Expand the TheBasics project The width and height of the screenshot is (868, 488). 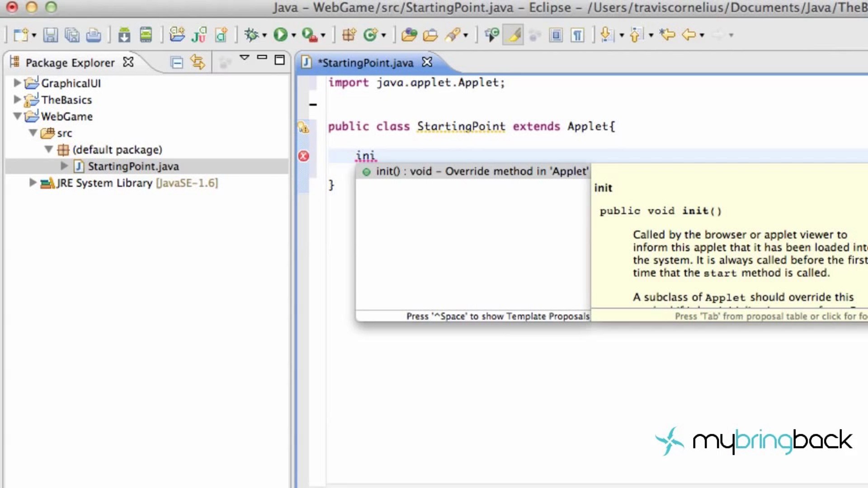point(17,99)
